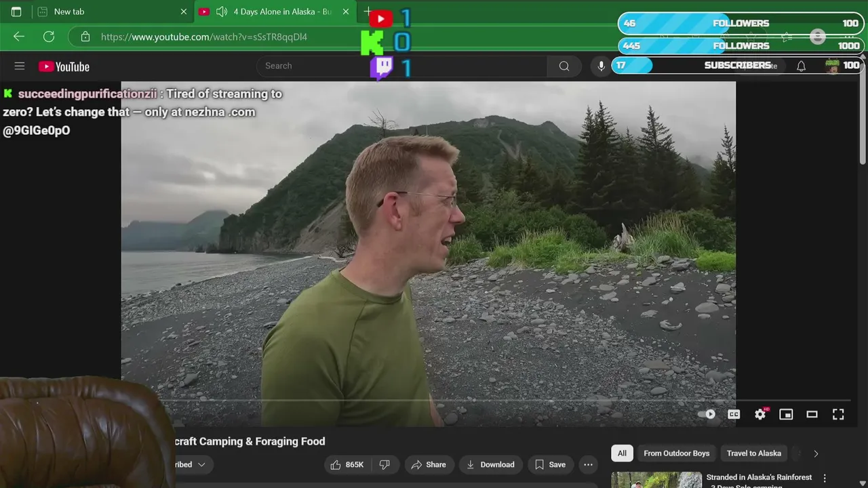Switch to 4 Days Alone in Alaska tab

tap(275, 12)
